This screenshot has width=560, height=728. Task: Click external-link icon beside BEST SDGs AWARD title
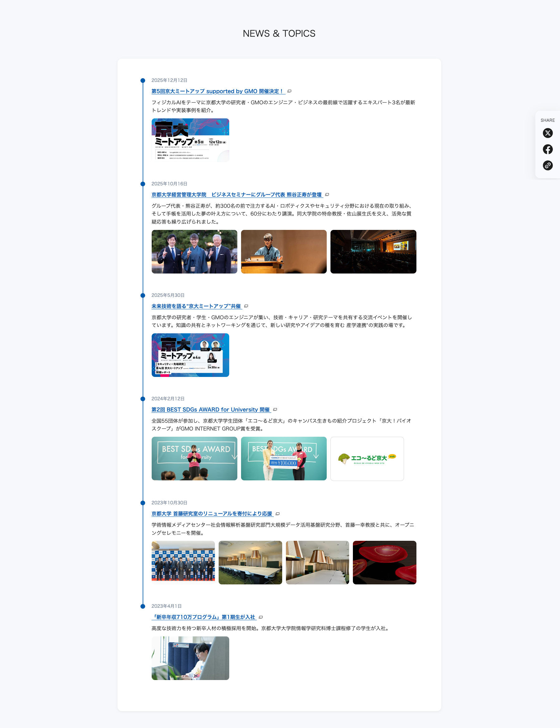tap(275, 410)
